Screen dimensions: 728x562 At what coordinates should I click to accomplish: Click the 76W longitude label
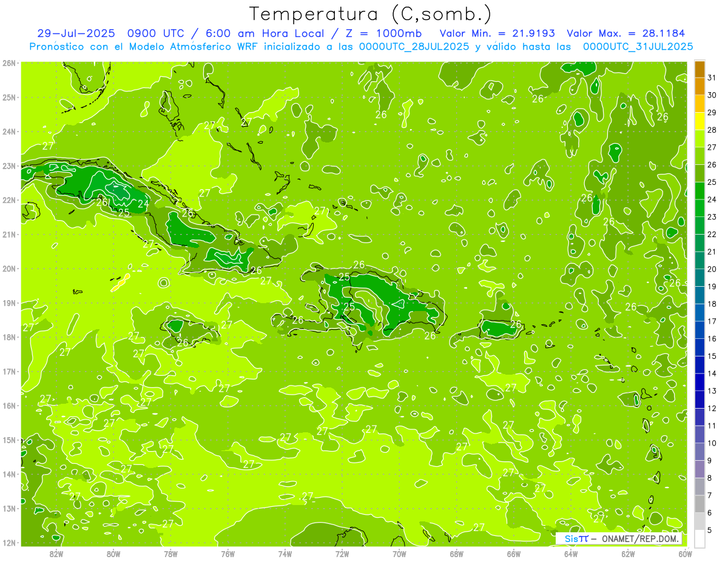pyautogui.click(x=228, y=554)
